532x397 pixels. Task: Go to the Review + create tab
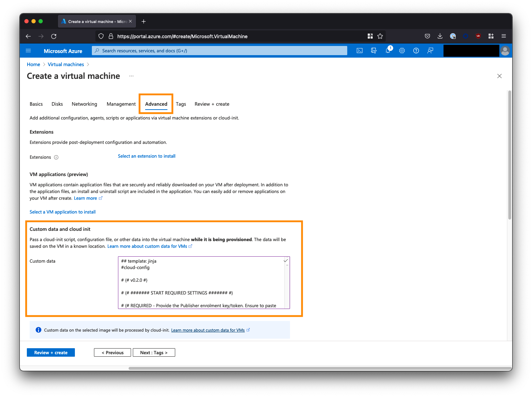[x=212, y=104]
